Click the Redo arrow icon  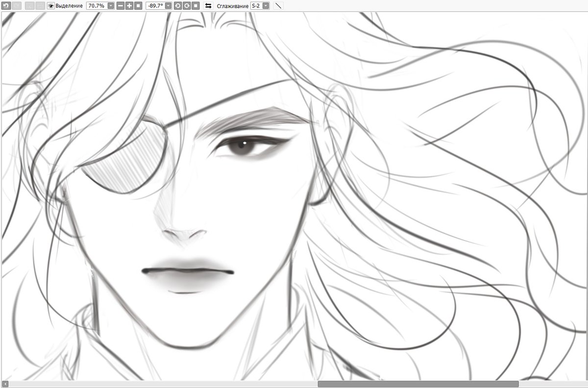[x=17, y=6]
